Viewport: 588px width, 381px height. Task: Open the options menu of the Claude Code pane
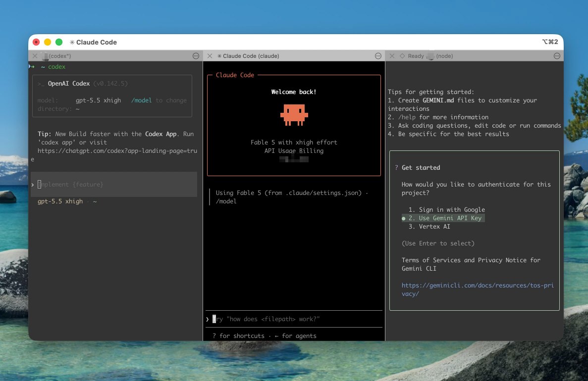378,56
